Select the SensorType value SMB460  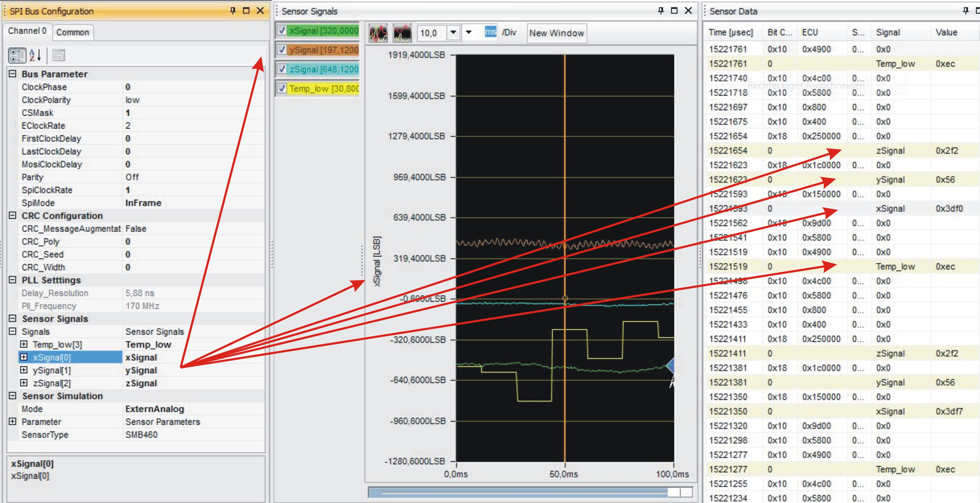[x=141, y=434]
